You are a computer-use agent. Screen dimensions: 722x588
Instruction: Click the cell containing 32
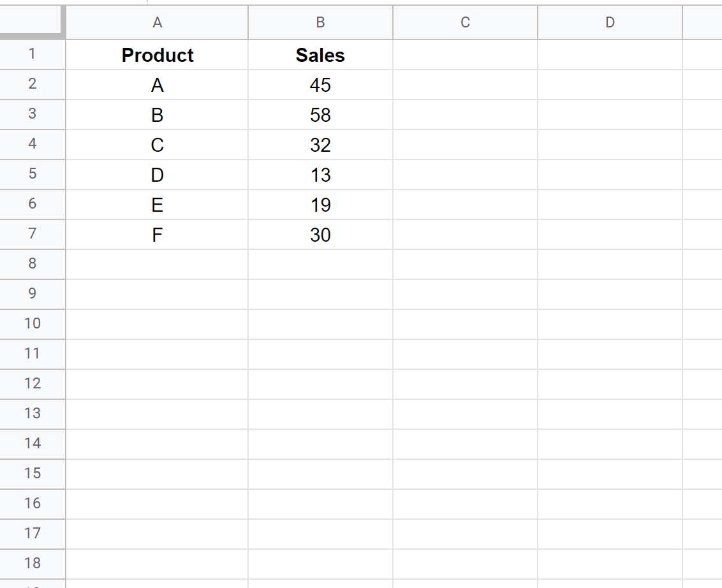(x=320, y=145)
